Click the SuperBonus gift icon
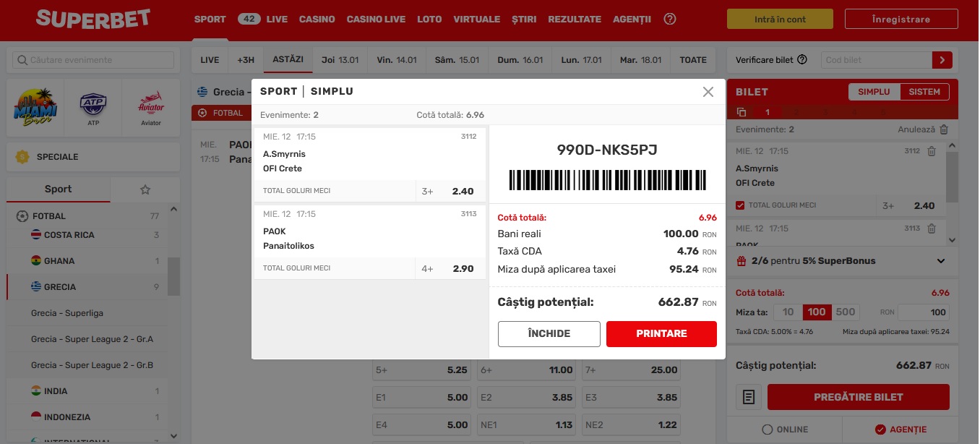The height and width of the screenshot is (444, 980). [x=742, y=261]
